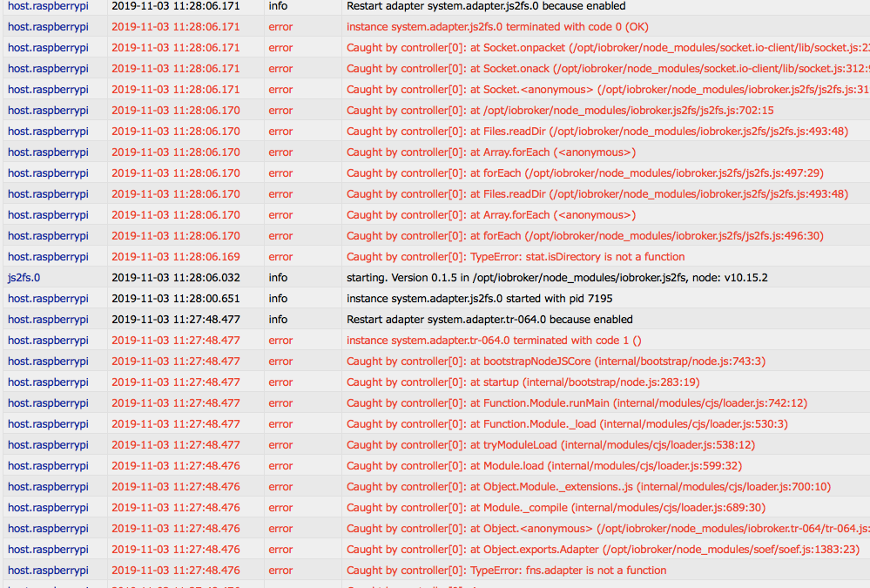Click 'host.raspberrypi' in the 'started with pid 7195' row
This screenshot has width=870, height=588.
coord(48,299)
